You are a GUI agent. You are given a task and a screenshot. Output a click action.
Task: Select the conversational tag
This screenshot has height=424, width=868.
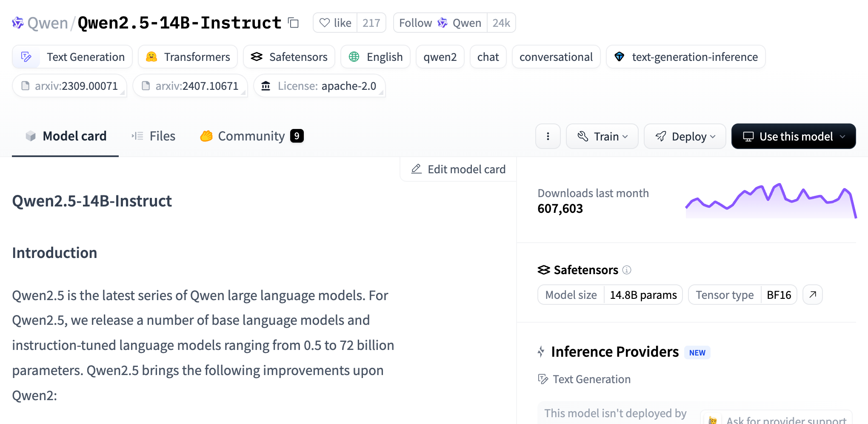pyautogui.click(x=556, y=57)
